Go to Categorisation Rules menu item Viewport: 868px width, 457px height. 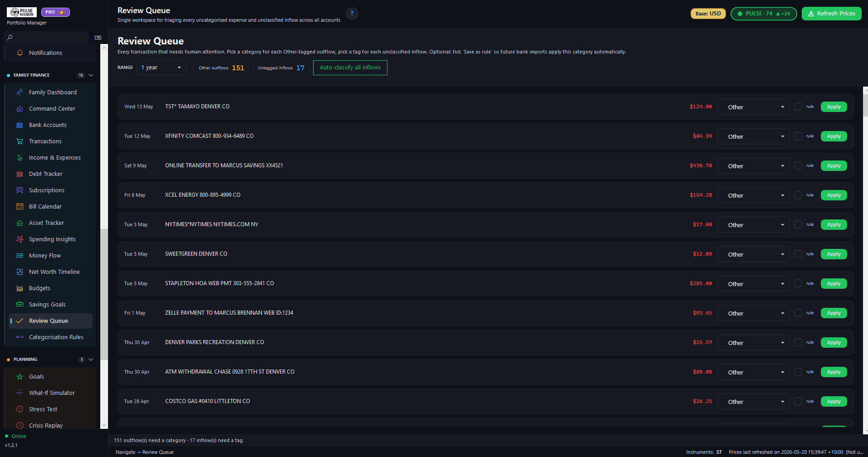(50, 337)
